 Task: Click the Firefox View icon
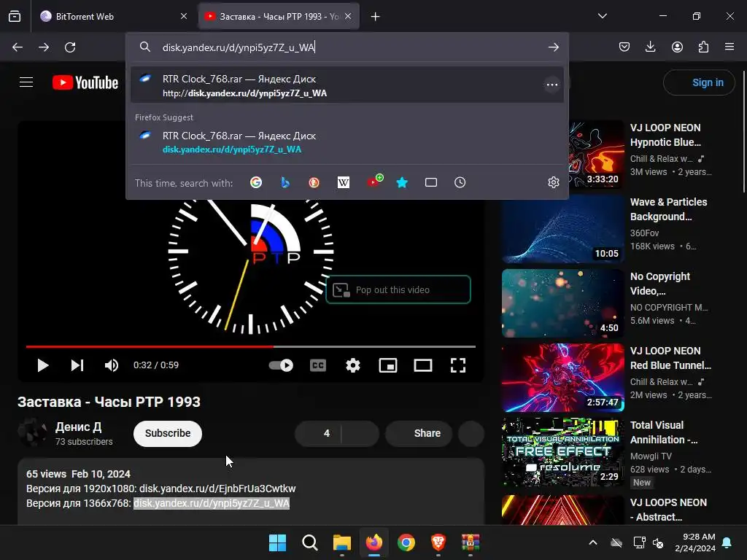pos(15,17)
